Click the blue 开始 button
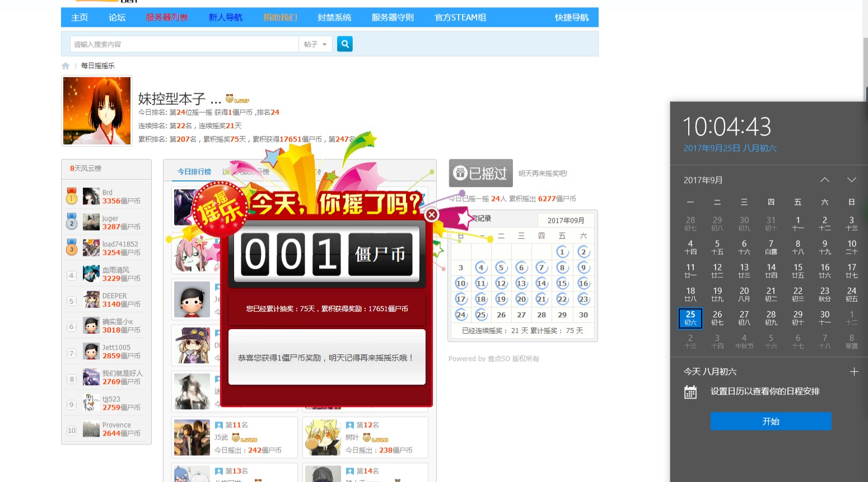This screenshot has width=868, height=482. coord(771,421)
